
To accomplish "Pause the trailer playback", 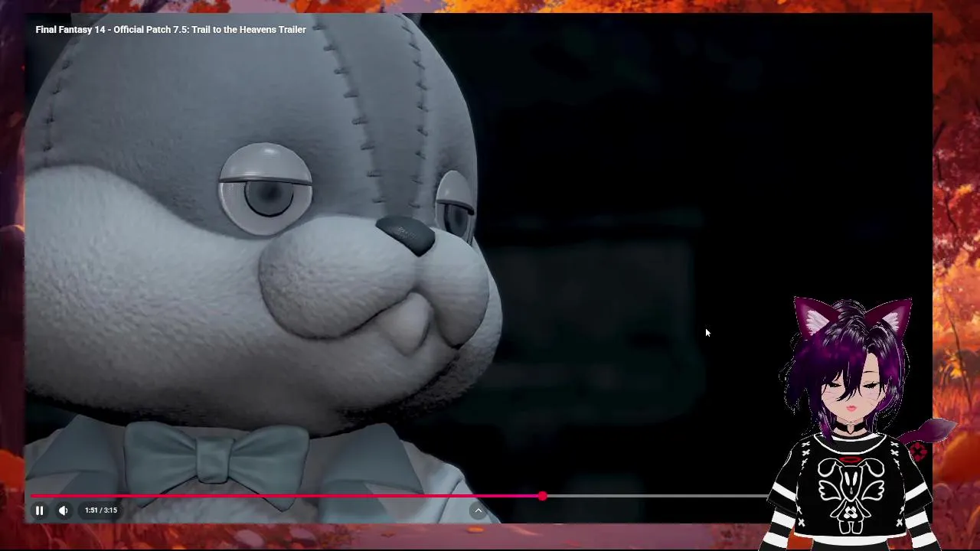I will [39, 510].
